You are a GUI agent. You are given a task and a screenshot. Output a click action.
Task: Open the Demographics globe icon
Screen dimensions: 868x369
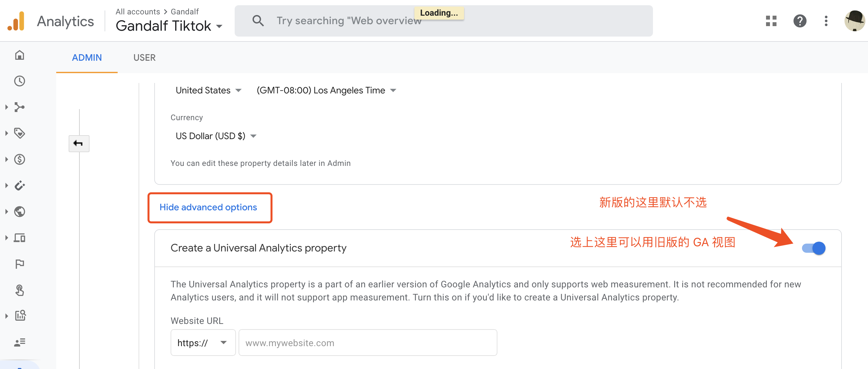[x=20, y=211]
